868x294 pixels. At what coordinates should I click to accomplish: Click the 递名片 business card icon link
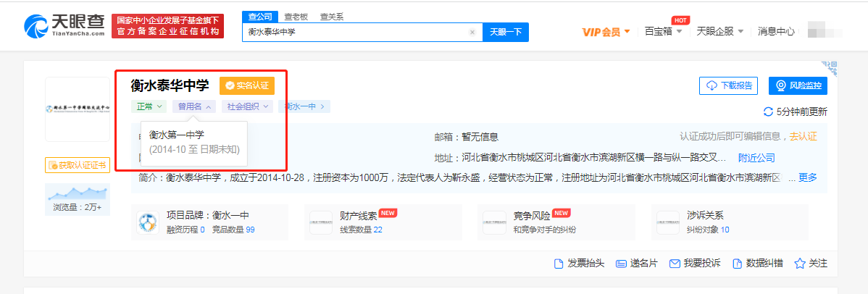coord(637,264)
